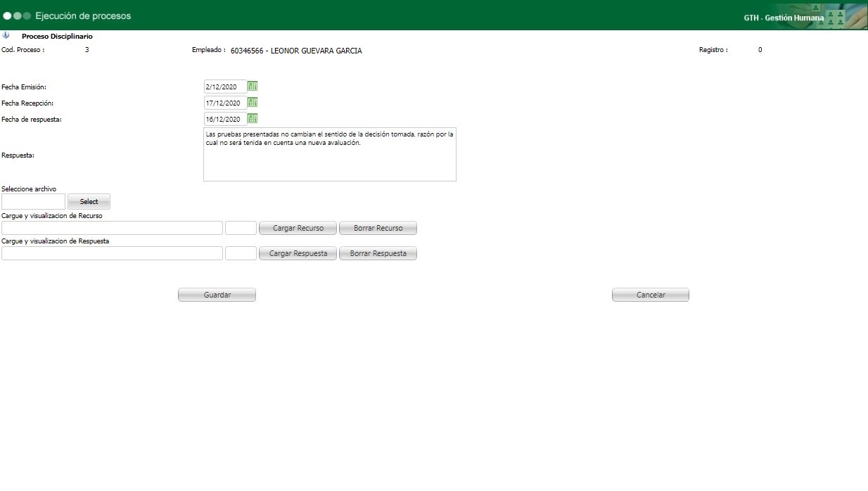Click the Proceso Disciplinario anchor icon
This screenshot has width=868, height=491.
click(x=6, y=35)
